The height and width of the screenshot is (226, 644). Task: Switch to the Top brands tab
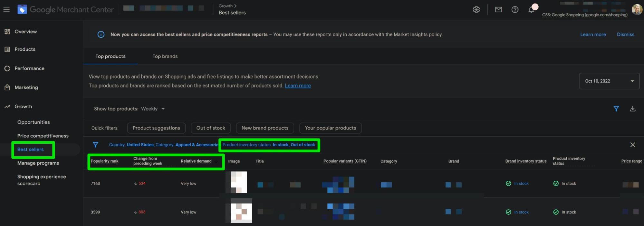165,56
